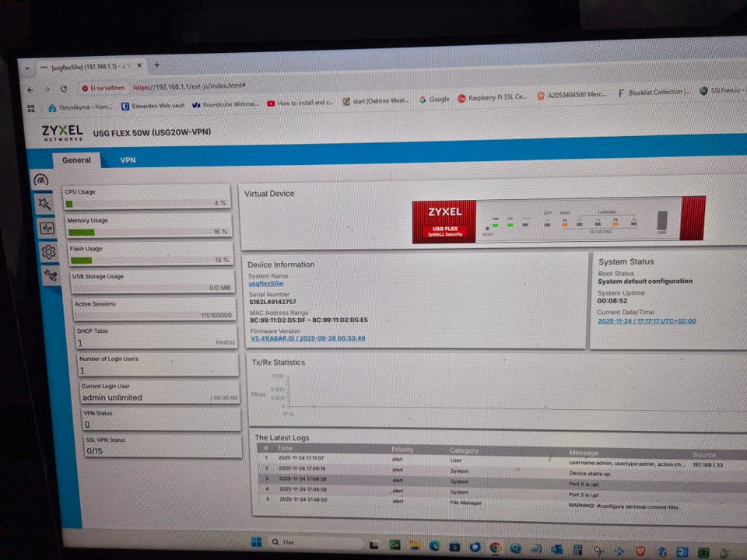This screenshot has height=560, width=747.
Task: Open the usgflex50w System Name link
Action: tap(266, 283)
